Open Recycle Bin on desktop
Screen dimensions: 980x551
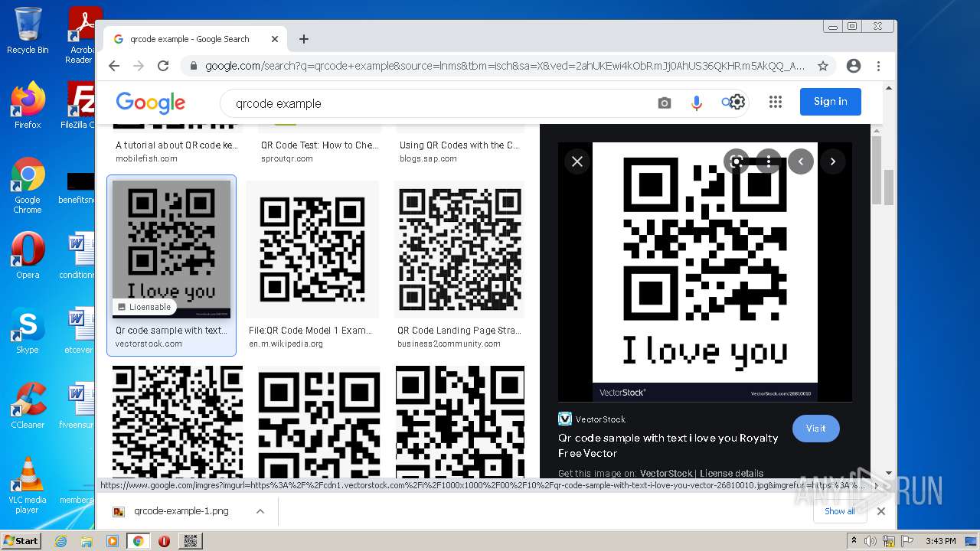pos(28,31)
